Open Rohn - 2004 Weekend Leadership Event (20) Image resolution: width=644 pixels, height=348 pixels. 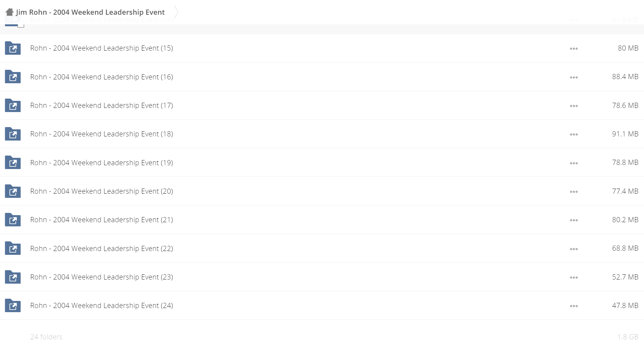click(102, 191)
